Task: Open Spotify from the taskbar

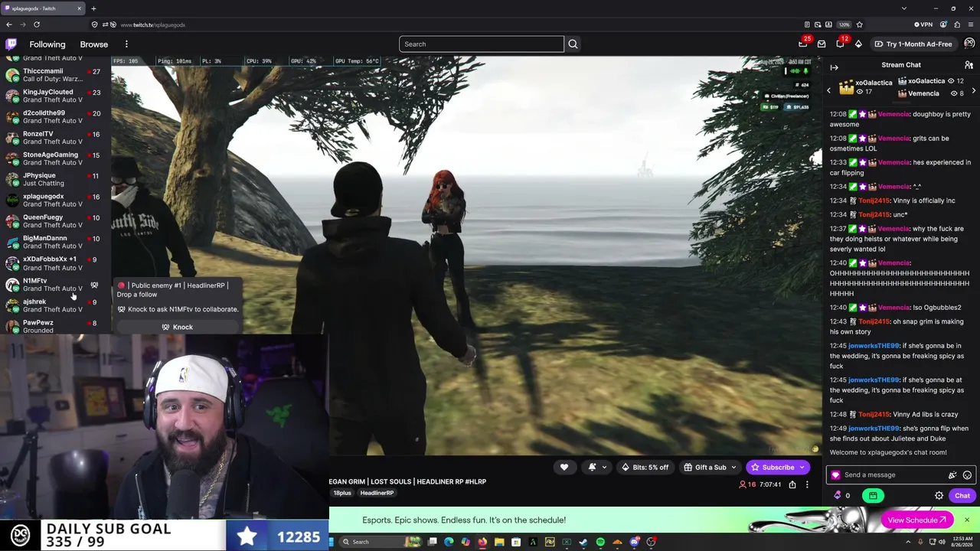Action: point(600,543)
